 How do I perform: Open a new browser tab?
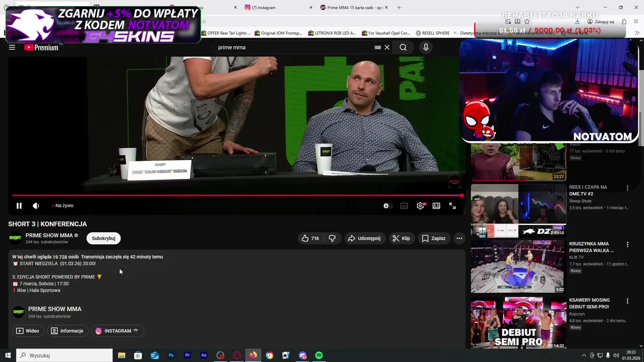click(x=399, y=8)
